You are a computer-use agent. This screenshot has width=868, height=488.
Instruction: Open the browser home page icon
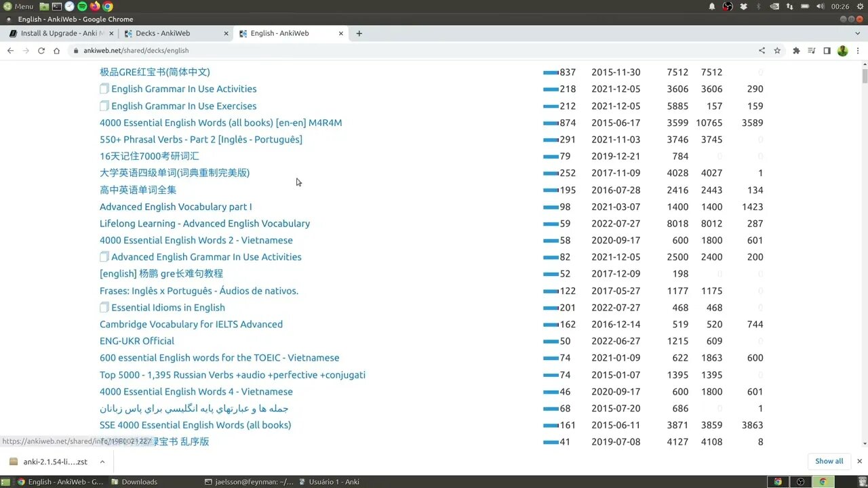[57, 51]
